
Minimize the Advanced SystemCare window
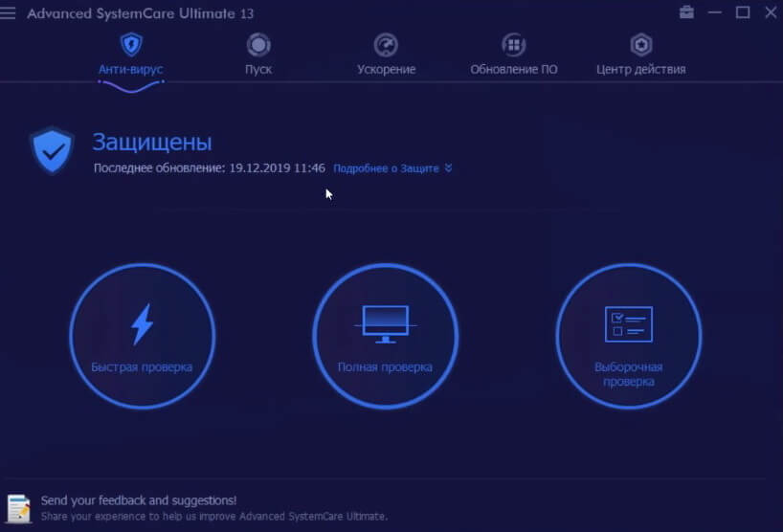coord(715,12)
